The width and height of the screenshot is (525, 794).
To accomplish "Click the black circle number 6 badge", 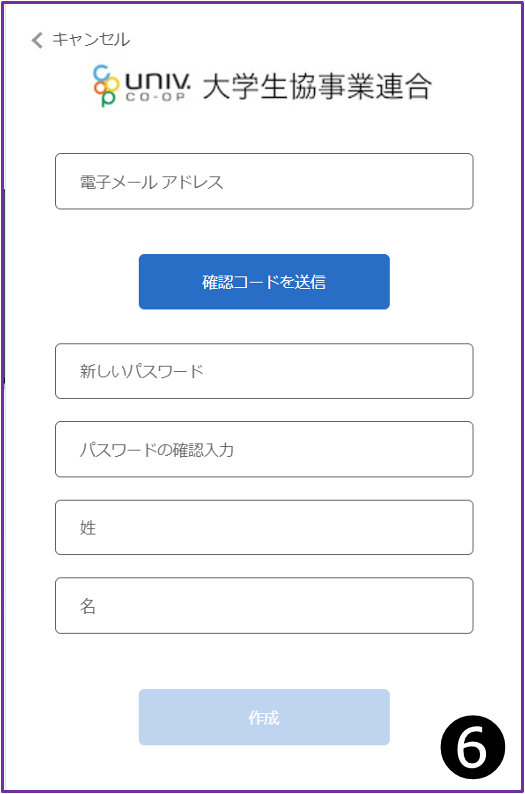I will 472,747.
